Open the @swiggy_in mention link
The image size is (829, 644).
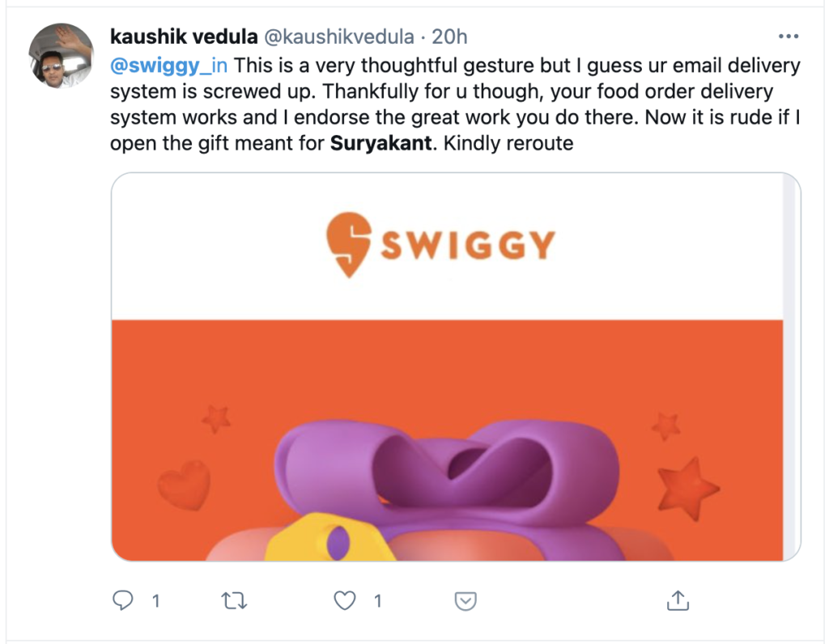(x=168, y=65)
